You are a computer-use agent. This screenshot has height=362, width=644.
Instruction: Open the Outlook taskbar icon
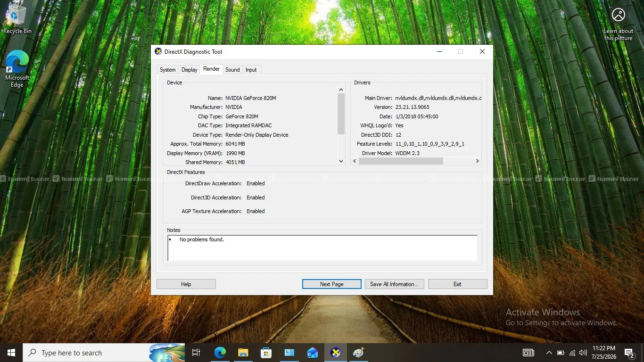click(x=312, y=353)
